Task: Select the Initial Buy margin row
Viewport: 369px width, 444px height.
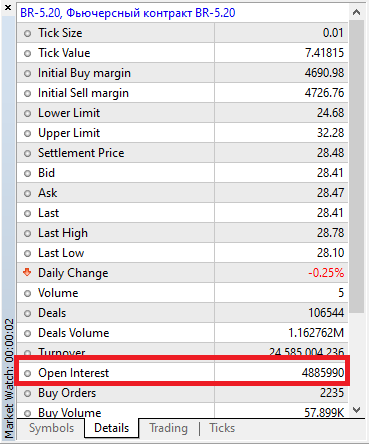Action: [182, 73]
